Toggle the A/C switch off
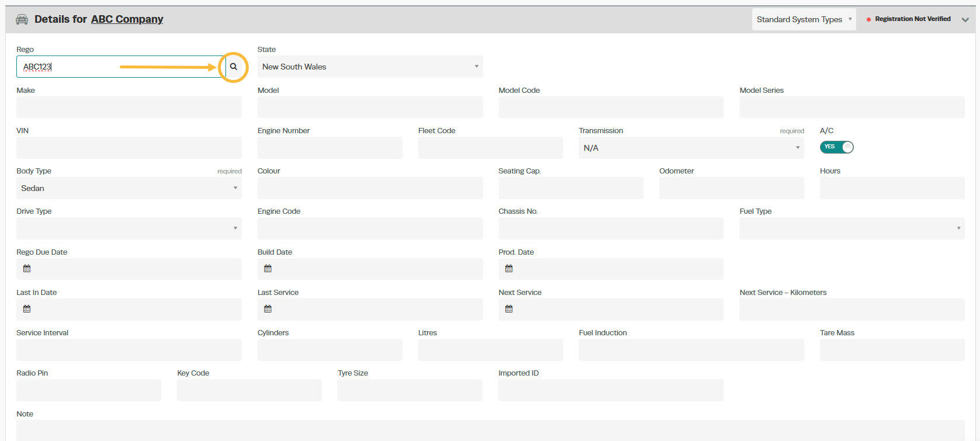 [x=837, y=147]
